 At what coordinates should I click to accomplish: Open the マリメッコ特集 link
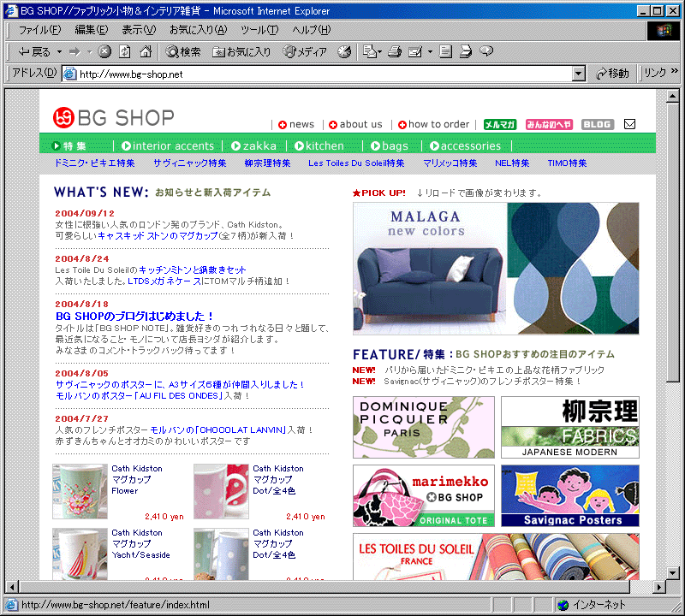pos(450,163)
